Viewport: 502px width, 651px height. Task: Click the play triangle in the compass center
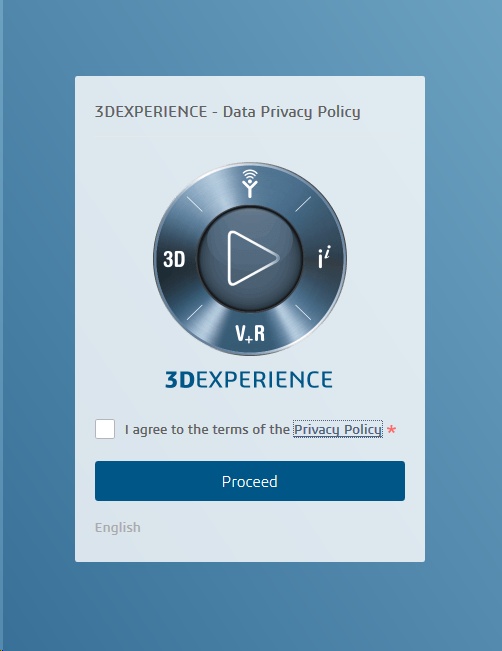click(252, 258)
